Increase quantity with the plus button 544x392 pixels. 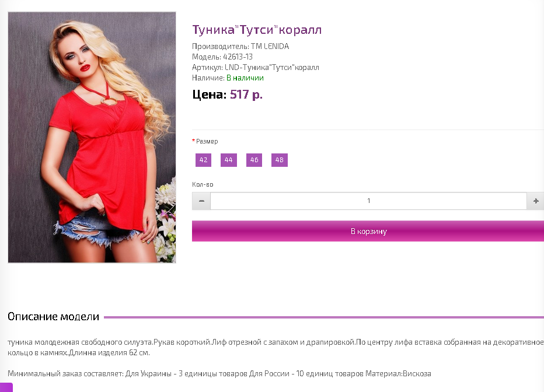[x=535, y=201]
